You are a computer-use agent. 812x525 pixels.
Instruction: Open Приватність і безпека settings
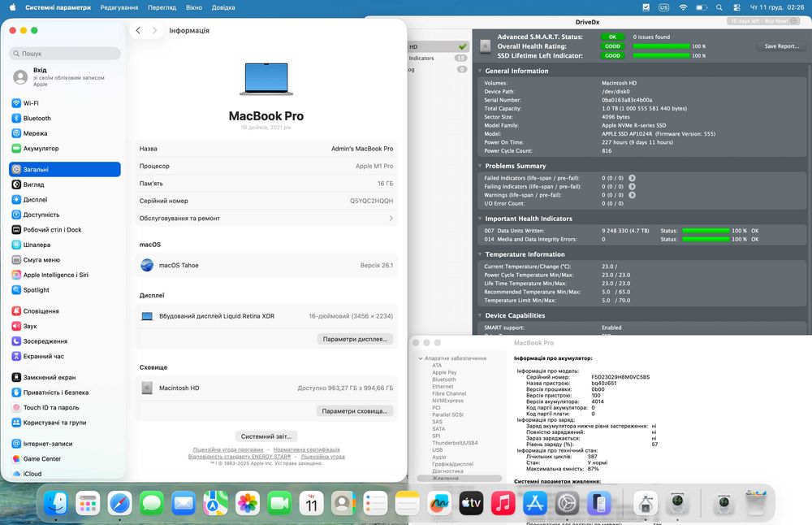(x=65, y=393)
